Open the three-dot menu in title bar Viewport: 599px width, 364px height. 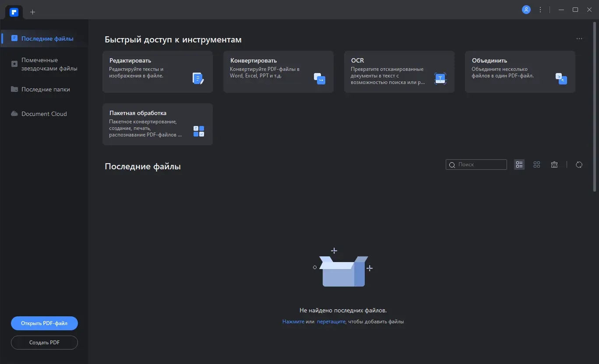pos(540,9)
